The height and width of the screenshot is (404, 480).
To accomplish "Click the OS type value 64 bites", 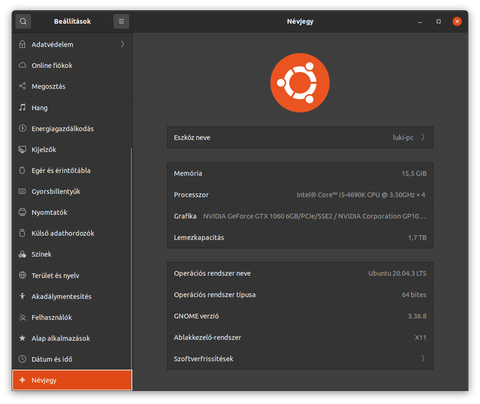I will click(x=414, y=295).
